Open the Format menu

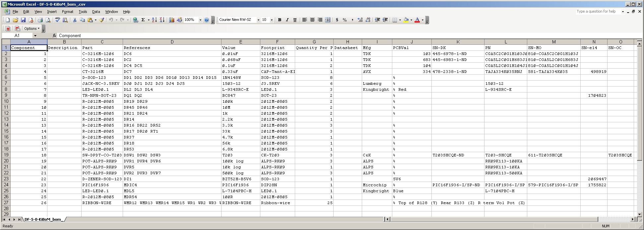point(68,12)
